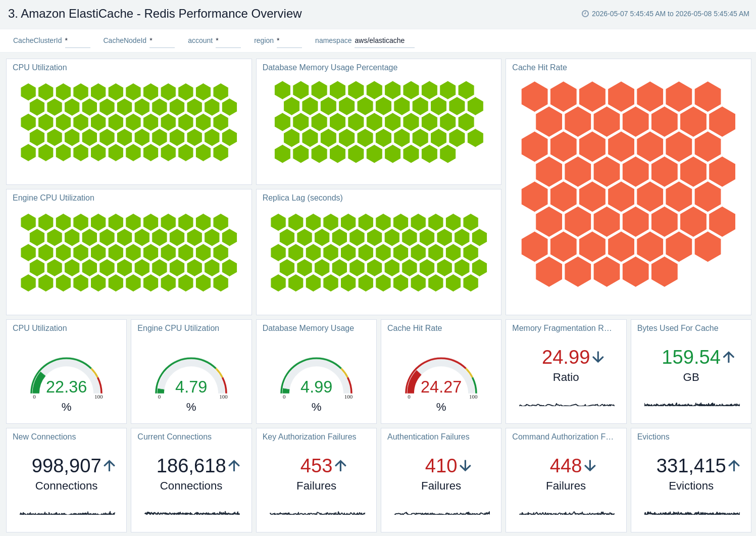Click the up arrow beside 331,415 evictions
The image size is (756, 536).
click(x=734, y=466)
